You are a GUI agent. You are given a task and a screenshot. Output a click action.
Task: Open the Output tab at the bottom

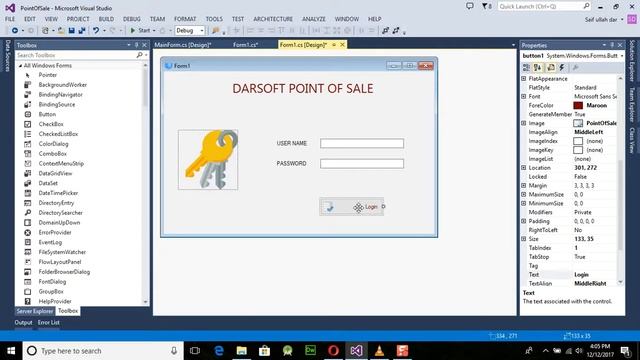[x=23, y=322]
